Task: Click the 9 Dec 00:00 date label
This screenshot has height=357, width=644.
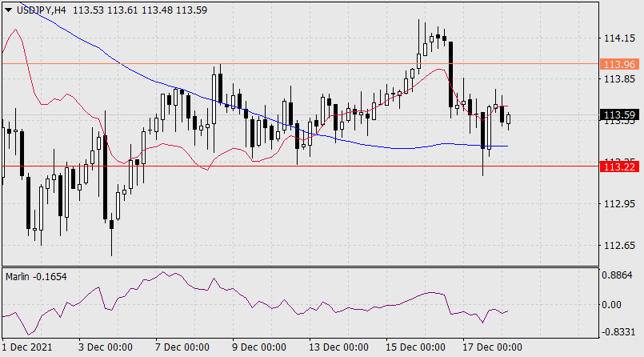Action: (x=259, y=347)
